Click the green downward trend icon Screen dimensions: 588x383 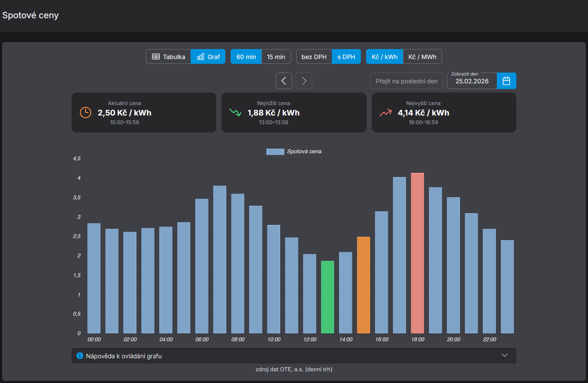(x=235, y=112)
